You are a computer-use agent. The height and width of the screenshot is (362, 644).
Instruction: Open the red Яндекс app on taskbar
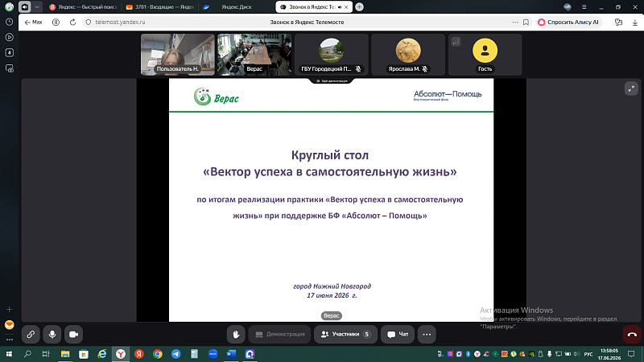click(138, 354)
